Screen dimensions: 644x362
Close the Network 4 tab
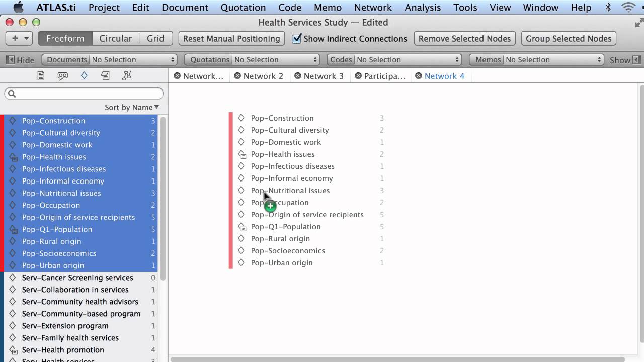click(419, 76)
